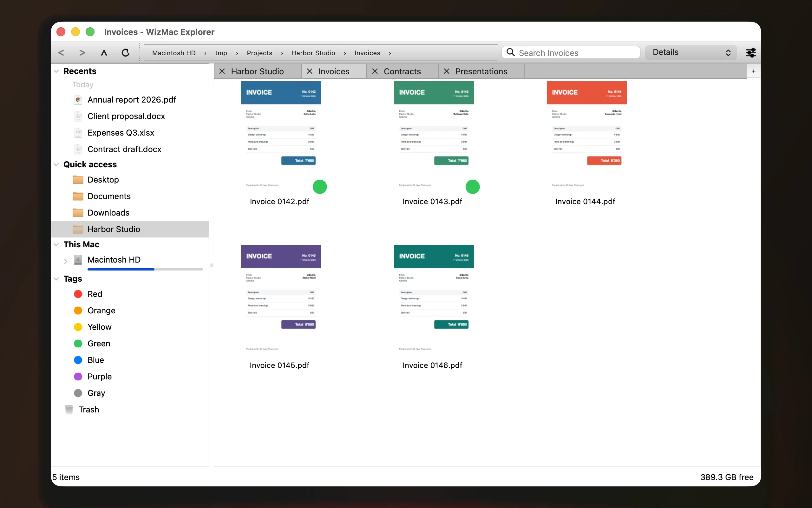
Task: Switch to the Contracts tab
Action: 402,71
